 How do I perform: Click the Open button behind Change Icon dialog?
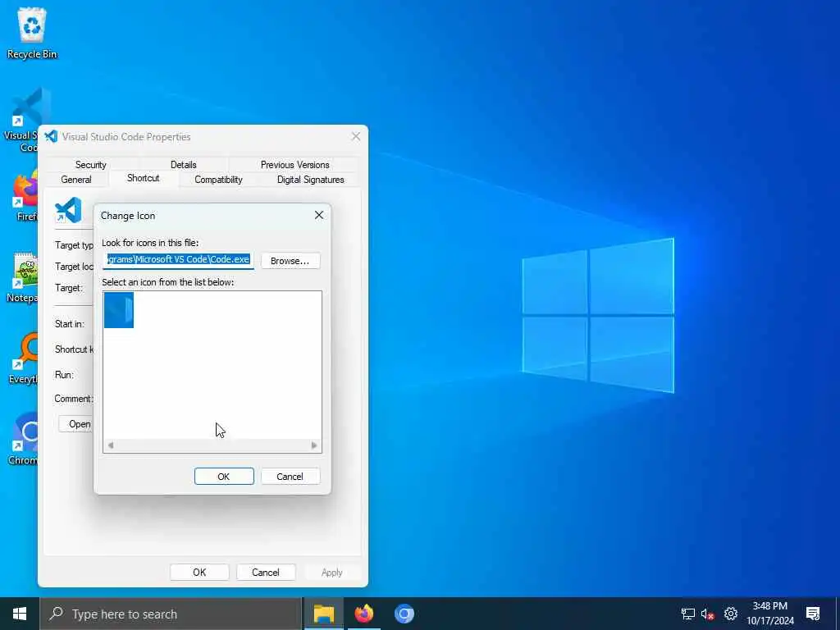75,424
